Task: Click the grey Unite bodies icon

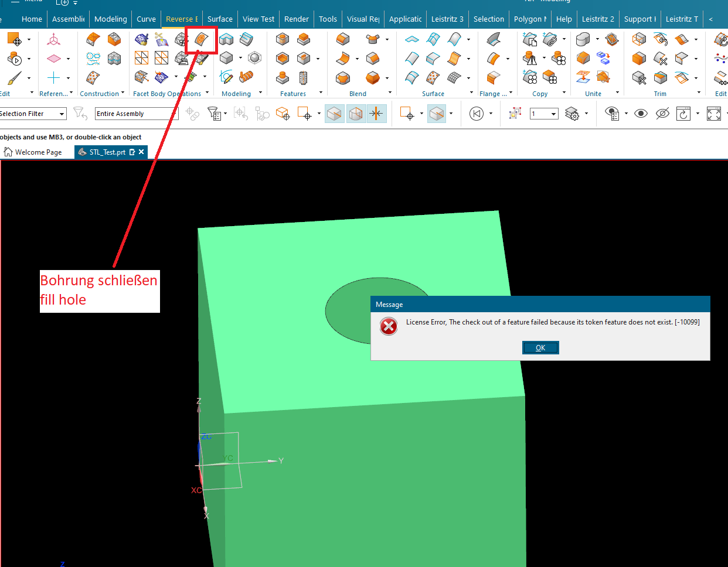Action: click(x=583, y=40)
